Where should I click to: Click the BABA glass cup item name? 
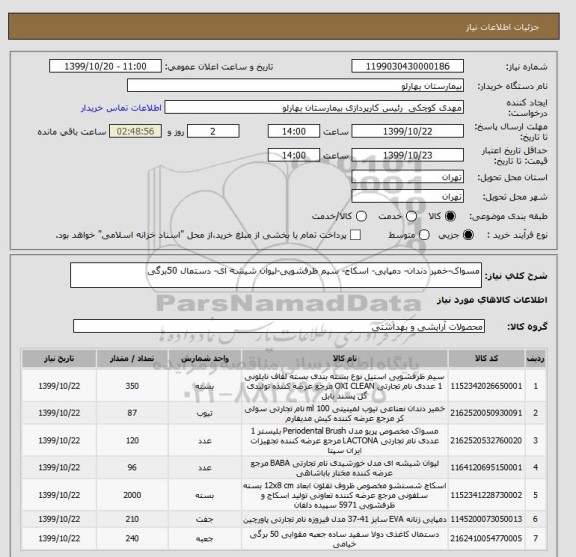pos(345,467)
